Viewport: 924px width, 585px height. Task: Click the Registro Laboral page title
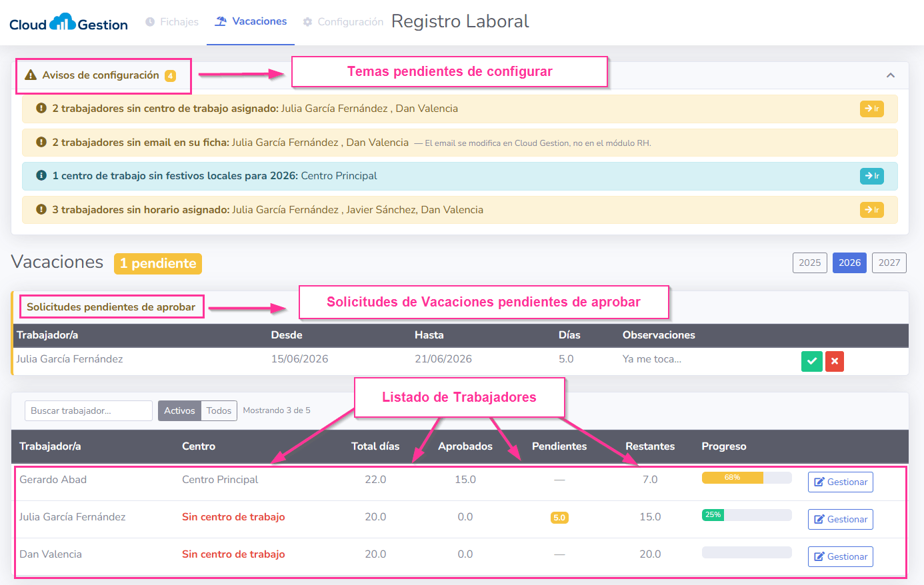click(x=460, y=21)
